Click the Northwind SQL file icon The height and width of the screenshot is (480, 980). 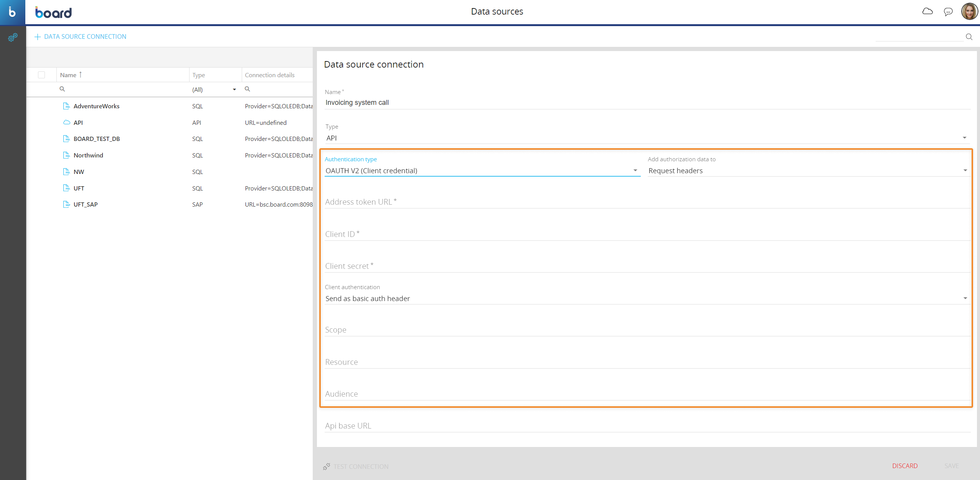(66, 155)
